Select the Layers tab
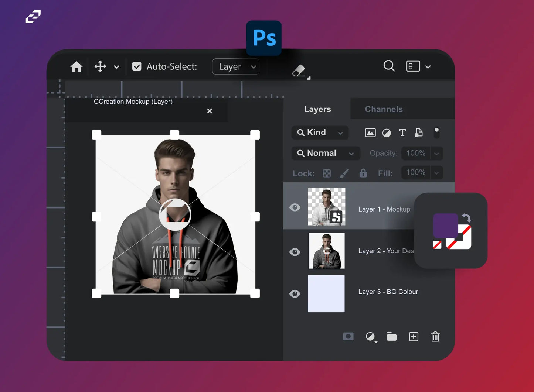Viewport: 534px width, 392px height. pyautogui.click(x=317, y=109)
